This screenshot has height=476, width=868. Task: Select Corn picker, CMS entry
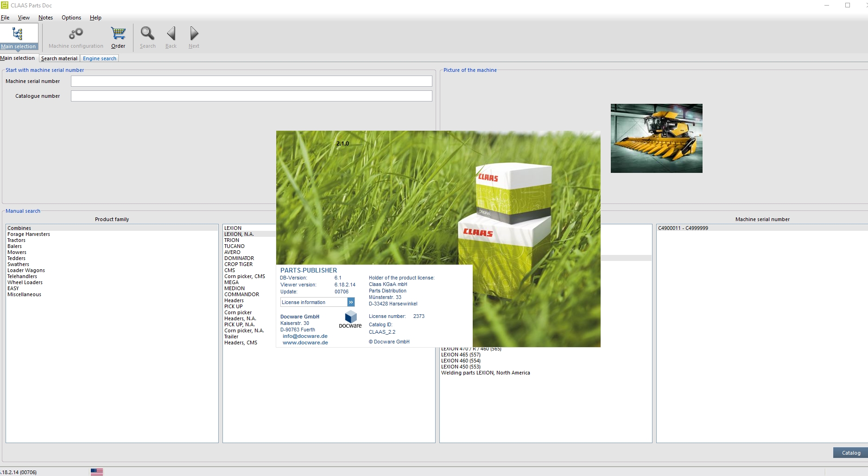pyautogui.click(x=250, y=276)
